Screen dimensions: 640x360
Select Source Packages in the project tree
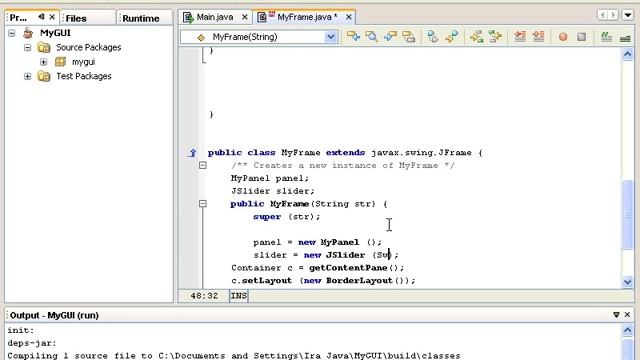tap(89, 47)
